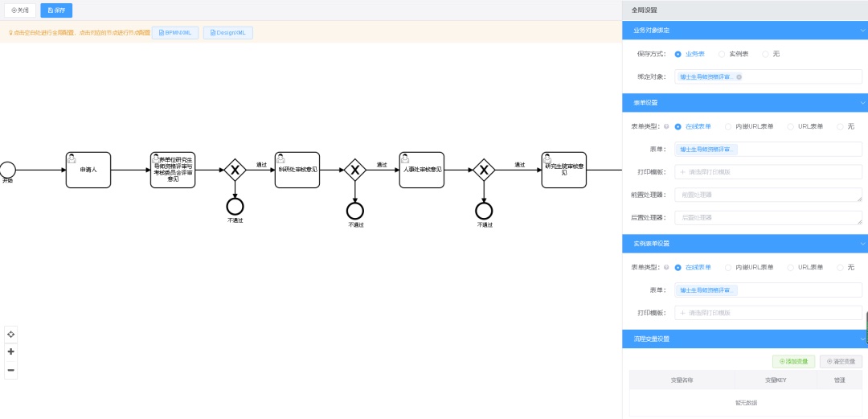Click the 添加变量 button
This screenshot has height=419, width=868.
coord(793,362)
